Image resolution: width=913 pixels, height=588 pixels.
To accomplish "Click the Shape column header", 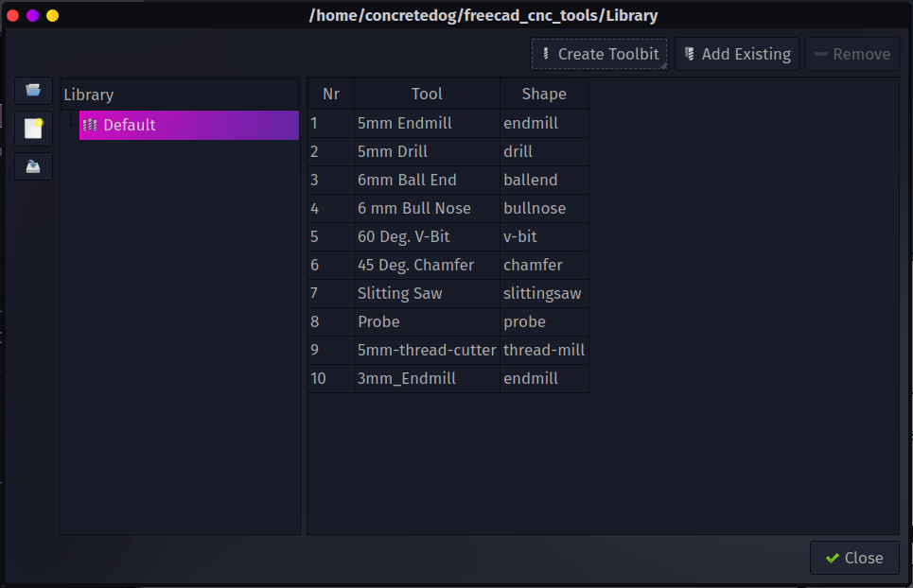I will [544, 94].
